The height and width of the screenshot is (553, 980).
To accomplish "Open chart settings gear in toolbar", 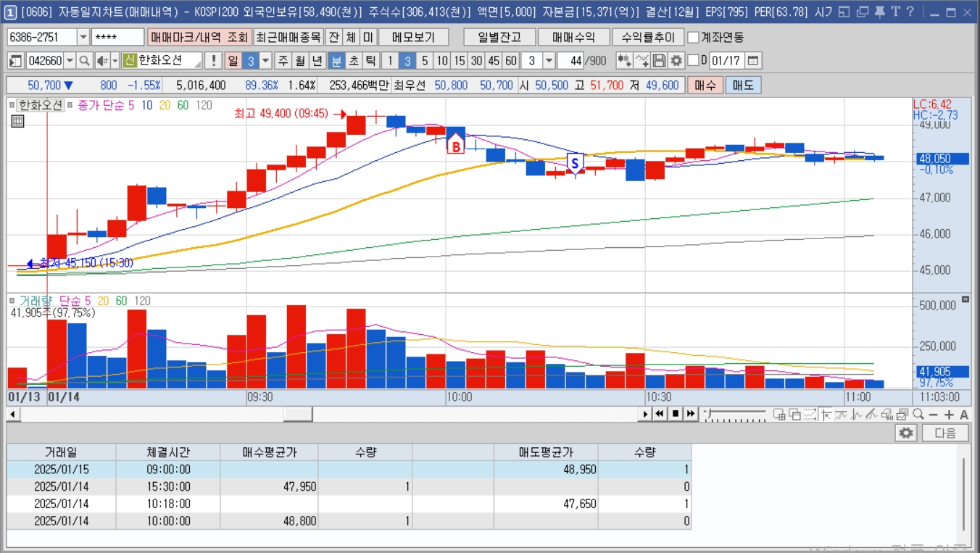I will pos(676,61).
